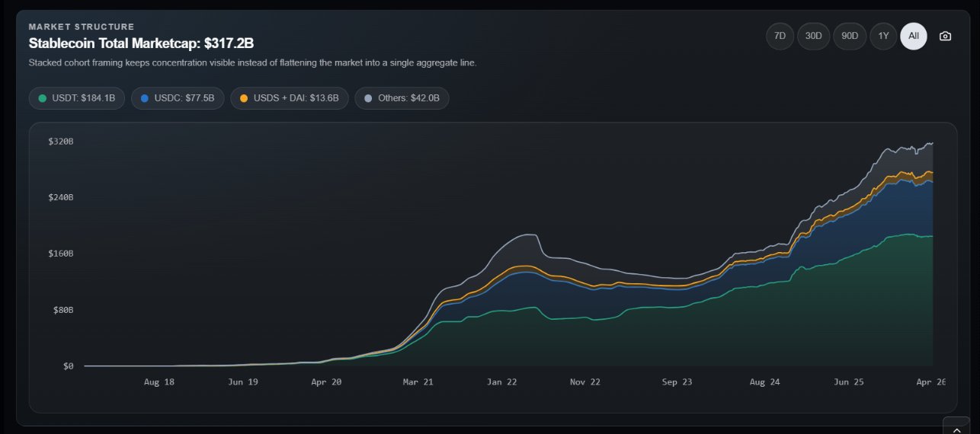Toggle the USDC: $77.5B series chip
Image resolution: width=980 pixels, height=434 pixels.
[x=178, y=98]
